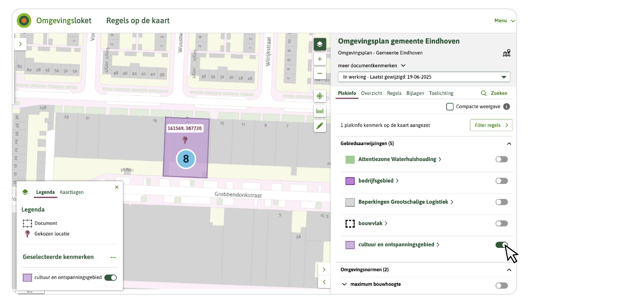The width and height of the screenshot is (644, 300).
Task: Collapse the Gebiedsaanwijzingen section
Action: (509, 144)
